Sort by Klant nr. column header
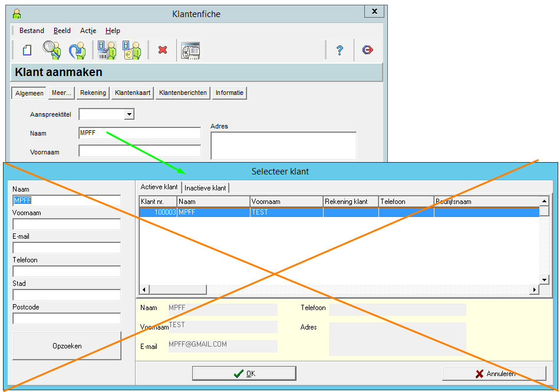Screen dimensions: 560x392 point(158,202)
